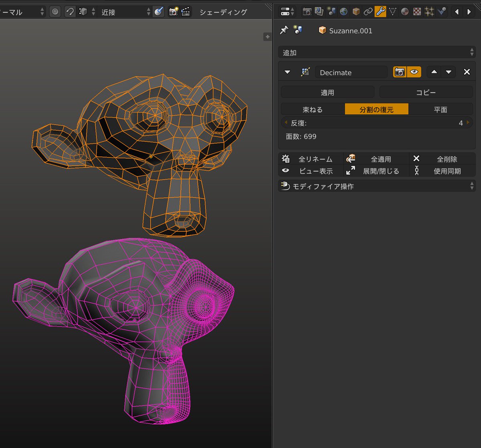Open the snap element type selector
The height and width of the screenshot is (448, 481).
click(x=87, y=12)
